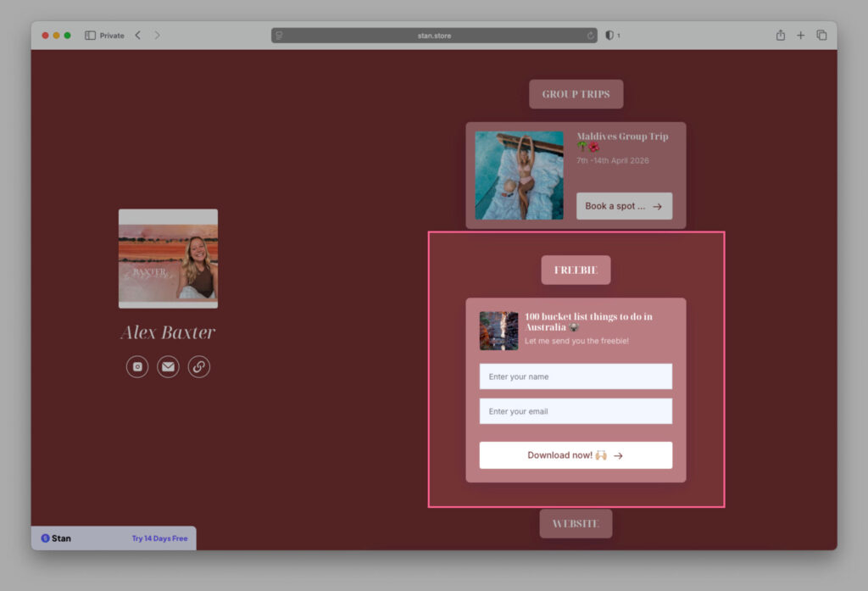Open a new tab with plus icon
868x591 pixels.
point(800,36)
